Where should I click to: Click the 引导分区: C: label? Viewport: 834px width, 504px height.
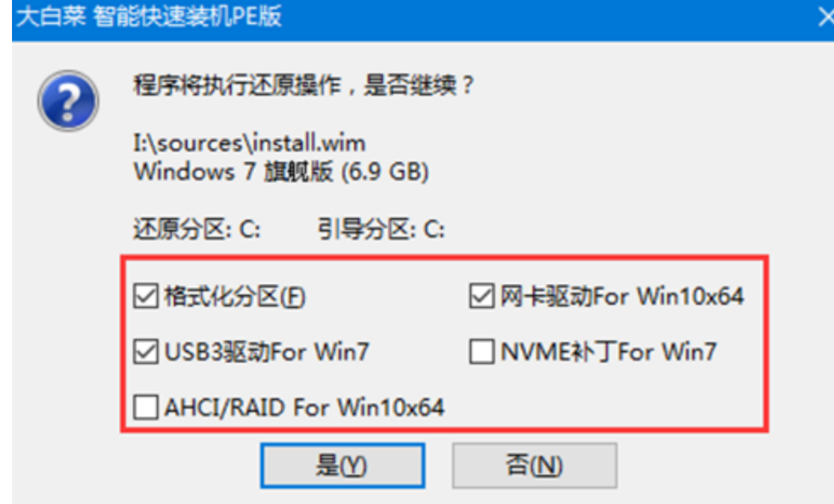381,230
